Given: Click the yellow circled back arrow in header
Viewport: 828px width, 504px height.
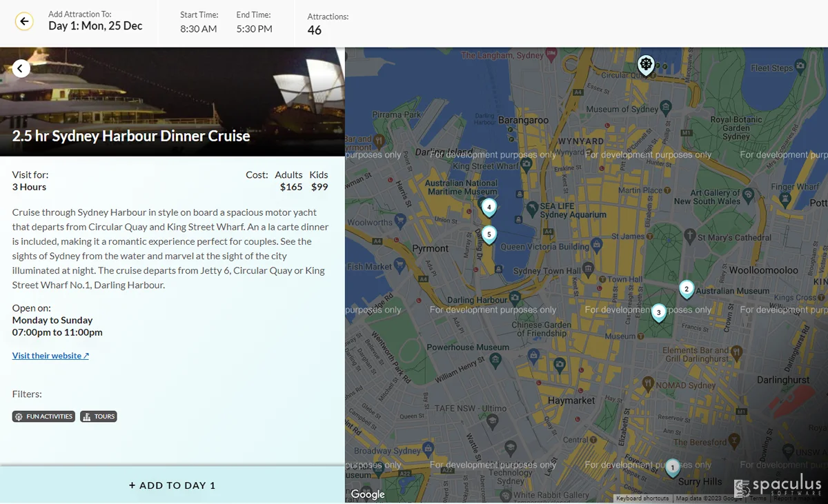Looking at the screenshot, I should point(24,21).
